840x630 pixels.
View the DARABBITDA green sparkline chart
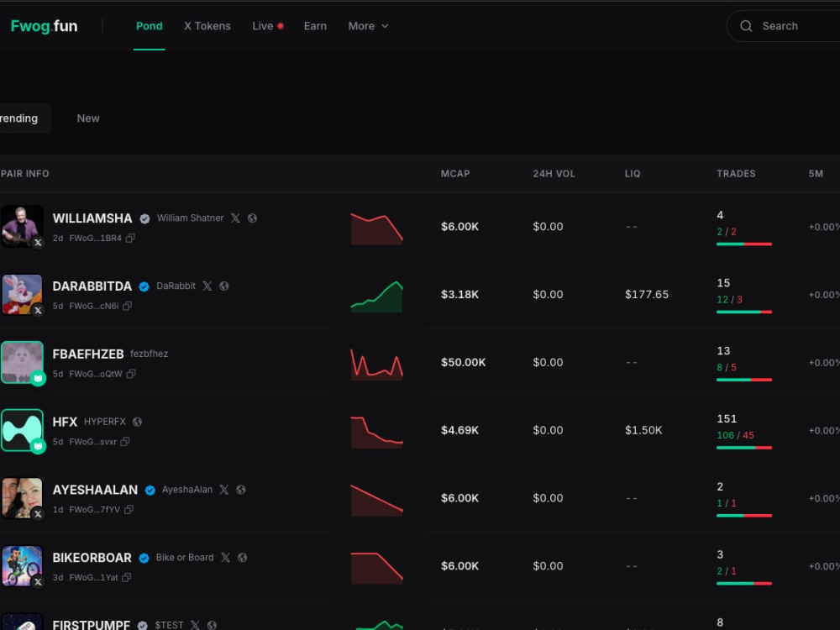coord(376,297)
